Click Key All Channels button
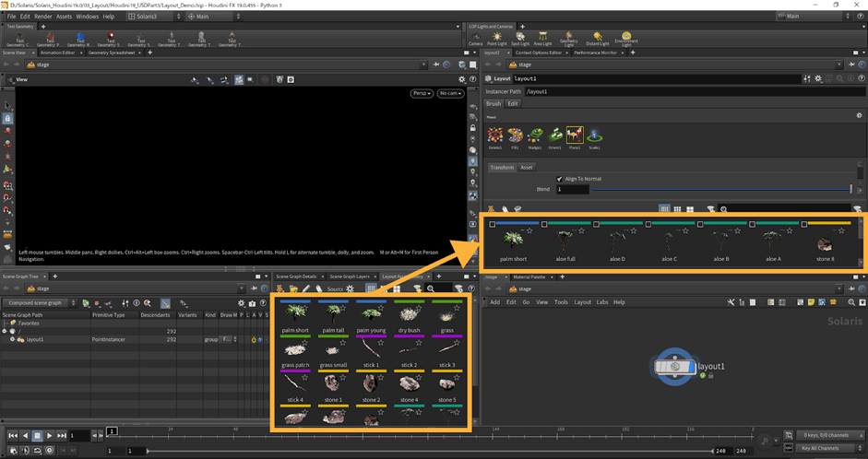The height and width of the screenshot is (459, 868). click(820, 449)
